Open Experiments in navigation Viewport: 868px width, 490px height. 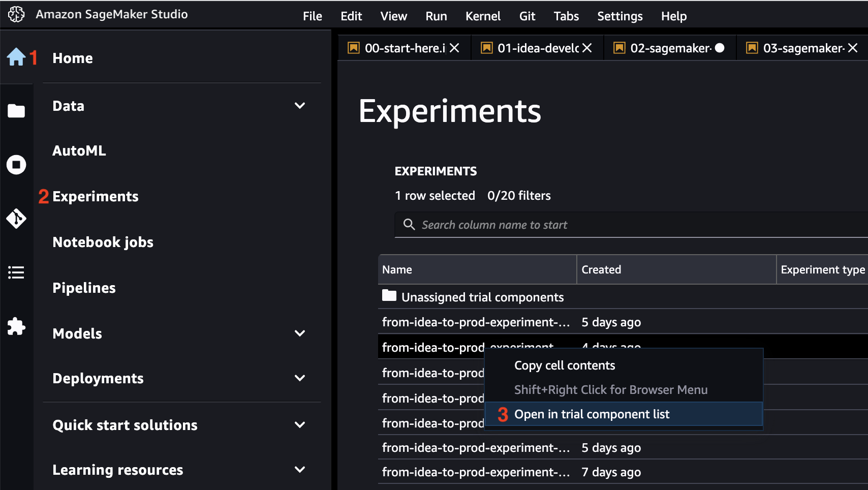[x=96, y=196]
